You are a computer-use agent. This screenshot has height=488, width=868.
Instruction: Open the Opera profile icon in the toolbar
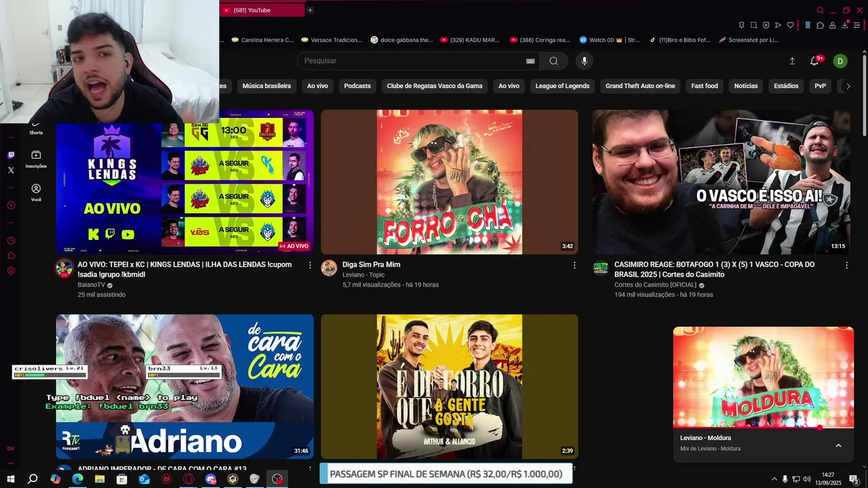(x=832, y=25)
